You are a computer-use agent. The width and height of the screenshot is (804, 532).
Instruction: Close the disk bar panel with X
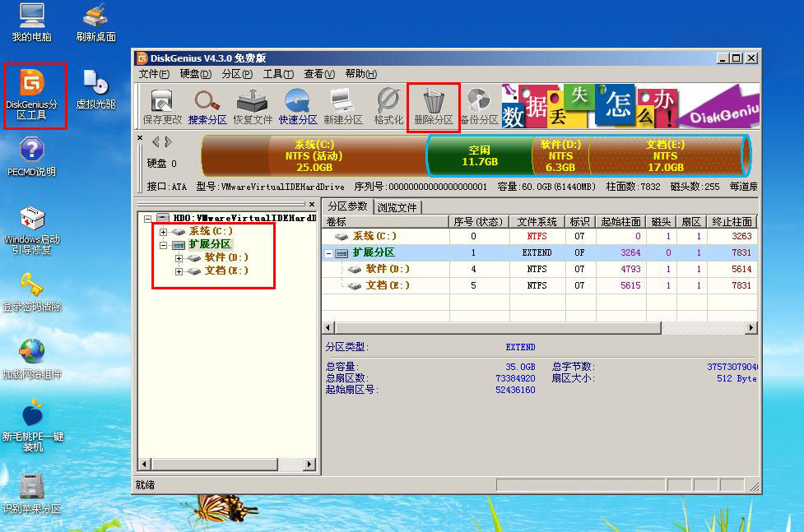140,138
